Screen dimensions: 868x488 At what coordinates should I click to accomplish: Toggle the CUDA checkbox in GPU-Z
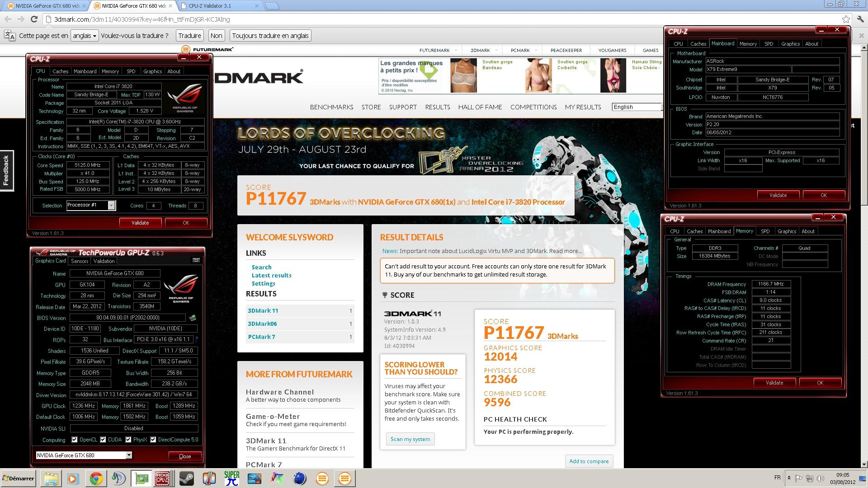(x=103, y=440)
